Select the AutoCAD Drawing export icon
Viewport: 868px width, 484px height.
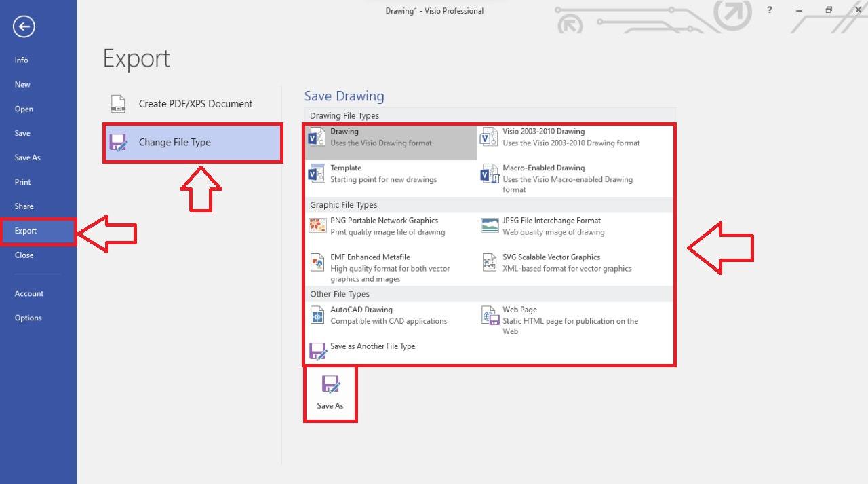pos(317,314)
